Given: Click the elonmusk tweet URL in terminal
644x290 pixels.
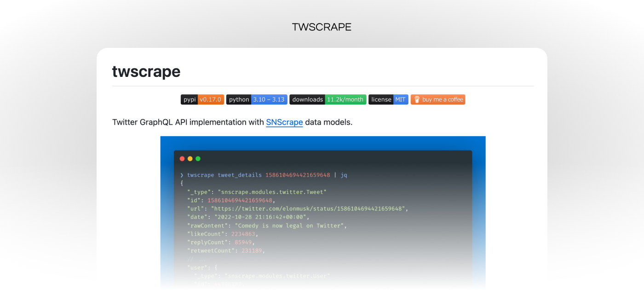Looking at the screenshot, I should tap(308, 209).
